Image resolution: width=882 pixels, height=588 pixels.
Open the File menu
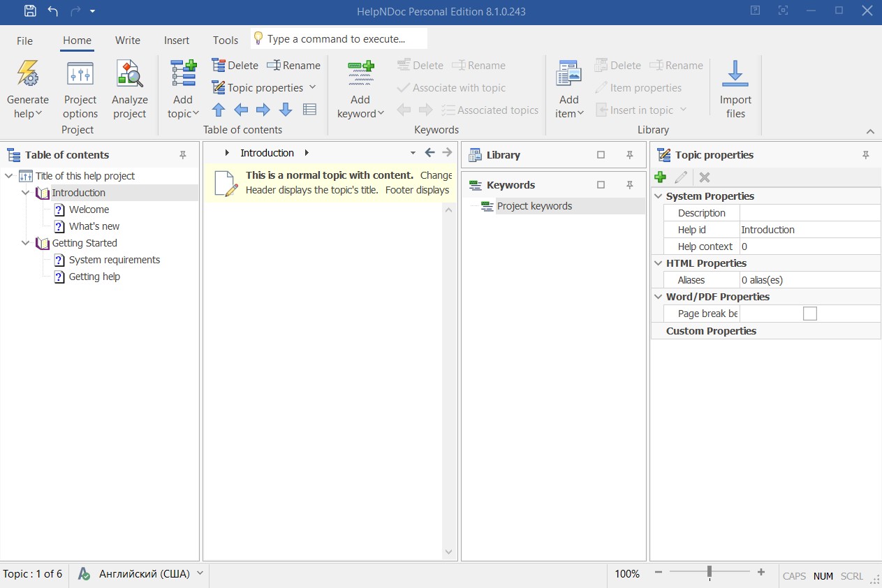coord(24,41)
